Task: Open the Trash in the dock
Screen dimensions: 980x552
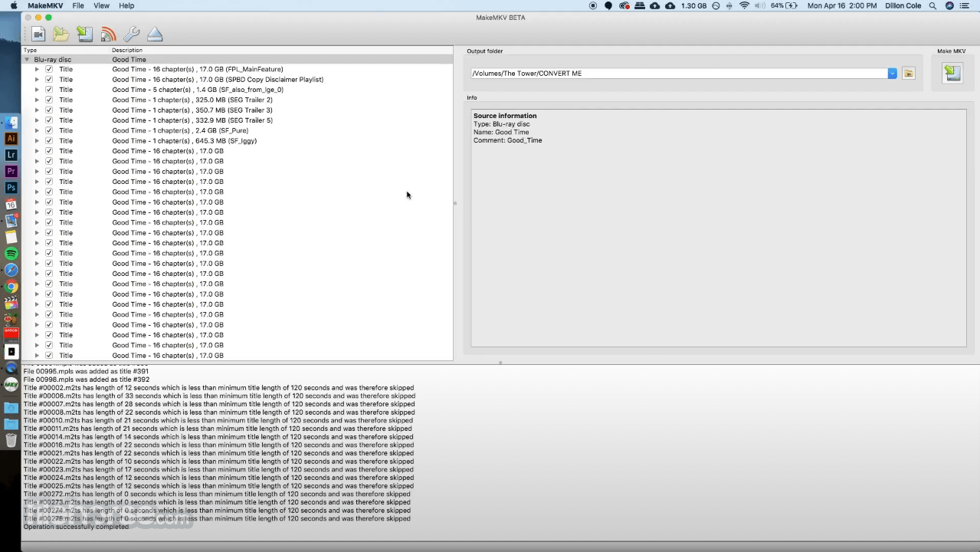Action: click(11, 440)
